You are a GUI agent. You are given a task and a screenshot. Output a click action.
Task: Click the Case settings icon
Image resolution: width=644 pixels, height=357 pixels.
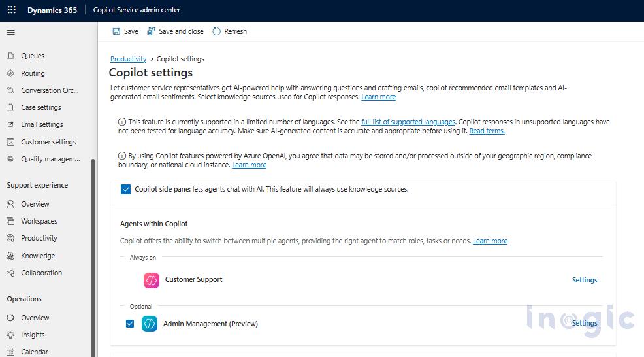pos(10,107)
